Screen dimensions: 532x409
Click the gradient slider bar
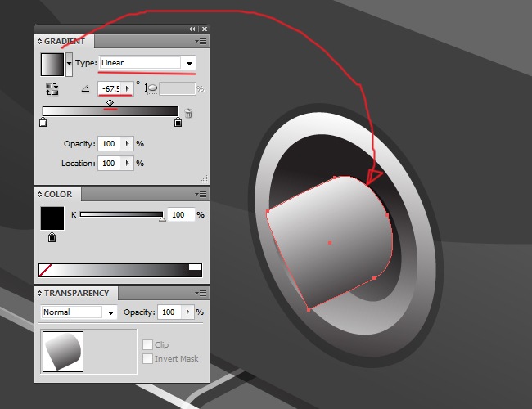click(110, 111)
